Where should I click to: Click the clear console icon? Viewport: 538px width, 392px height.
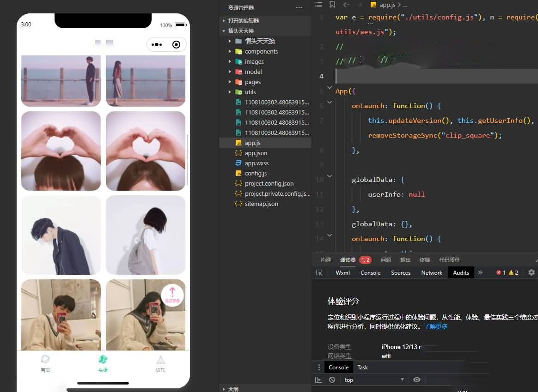332,380
